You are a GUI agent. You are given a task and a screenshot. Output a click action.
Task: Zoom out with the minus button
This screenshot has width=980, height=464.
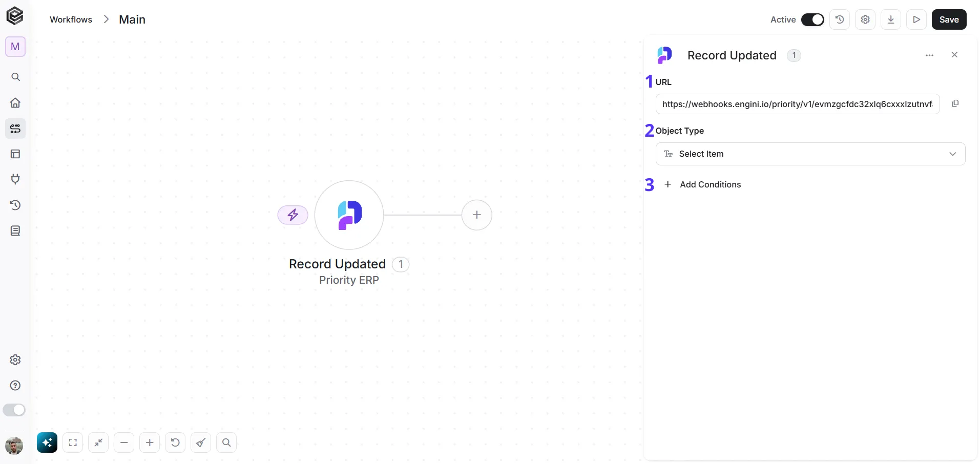[x=124, y=442]
